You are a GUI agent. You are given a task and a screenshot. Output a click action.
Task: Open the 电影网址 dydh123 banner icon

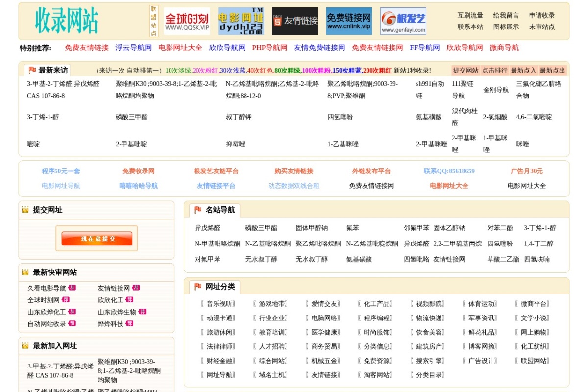[242, 20]
